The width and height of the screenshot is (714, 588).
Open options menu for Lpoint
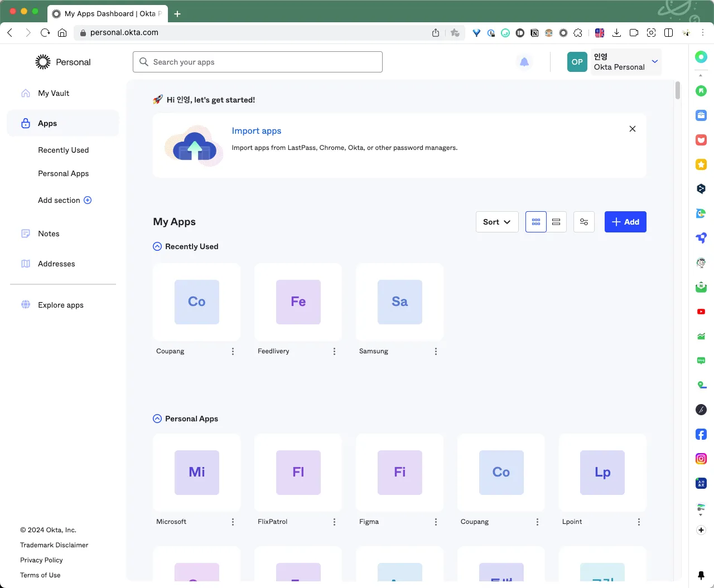tap(639, 522)
